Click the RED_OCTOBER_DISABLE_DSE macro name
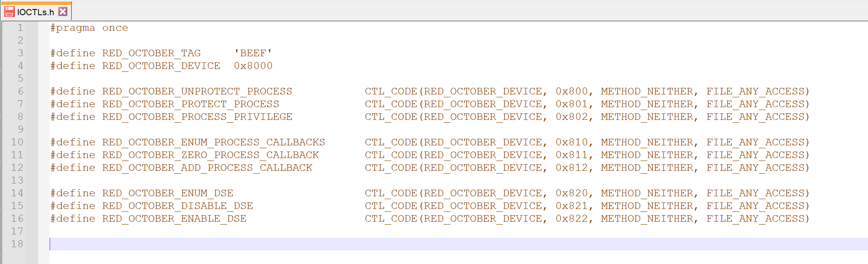Screen dimensions: 868x264 coord(178,206)
